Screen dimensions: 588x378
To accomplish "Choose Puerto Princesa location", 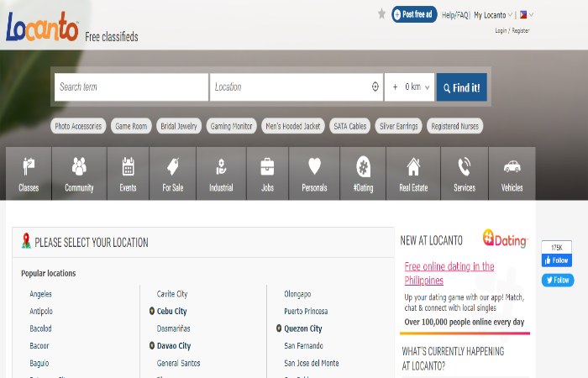I will tap(306, 312).
